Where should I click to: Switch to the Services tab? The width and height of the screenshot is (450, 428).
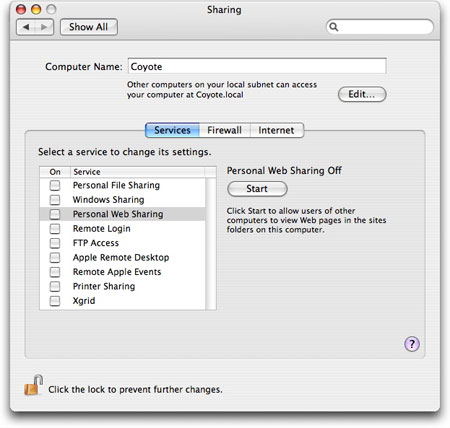tap(172, 130)
